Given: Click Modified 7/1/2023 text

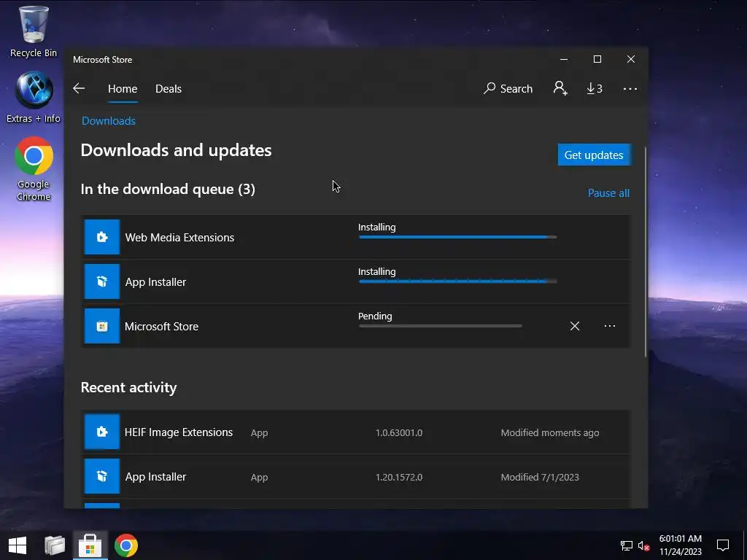Looking at the screenshot, I should point(540,477).
